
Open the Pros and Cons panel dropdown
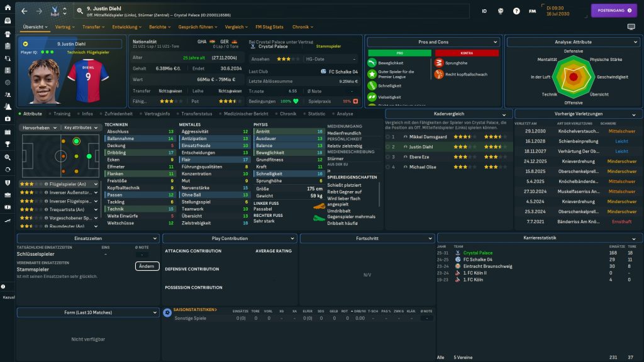coord(435,42)
